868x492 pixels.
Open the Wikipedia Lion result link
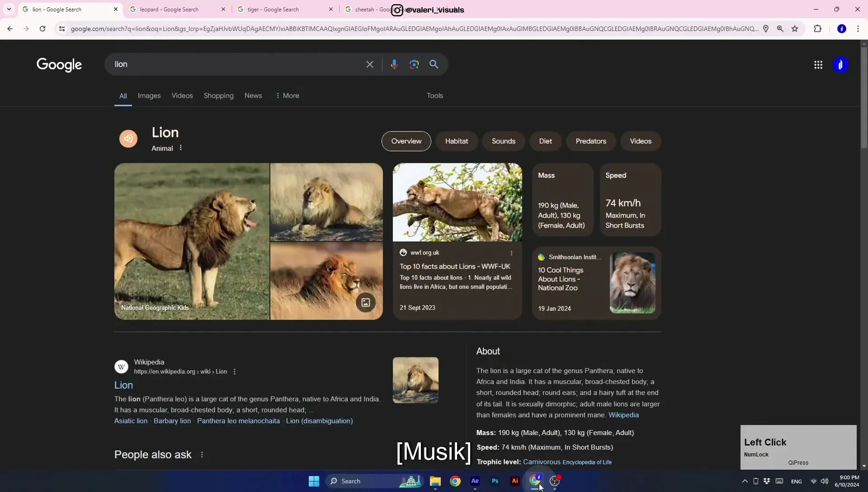click(x=123, y=385)
